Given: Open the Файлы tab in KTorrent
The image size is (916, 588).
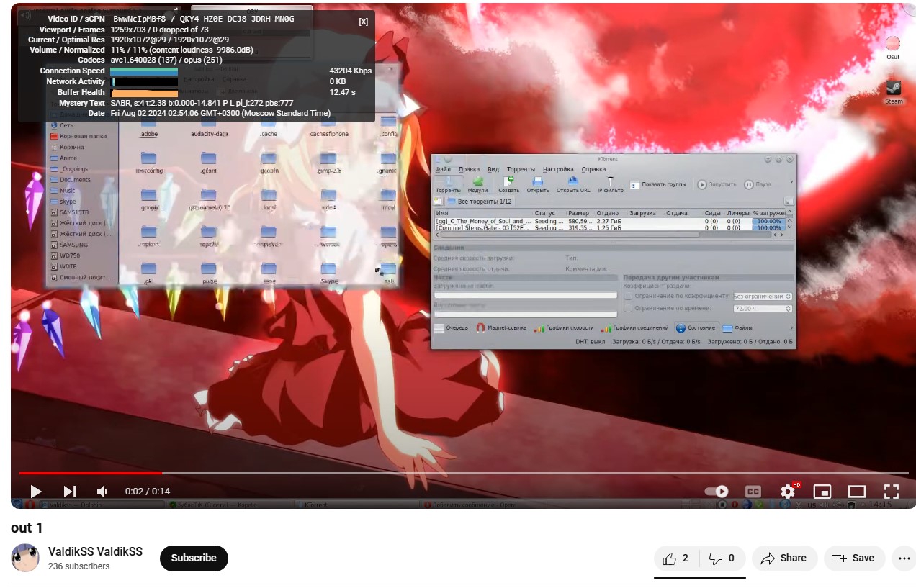Looking at the screenshot, I should pos(738,328).
